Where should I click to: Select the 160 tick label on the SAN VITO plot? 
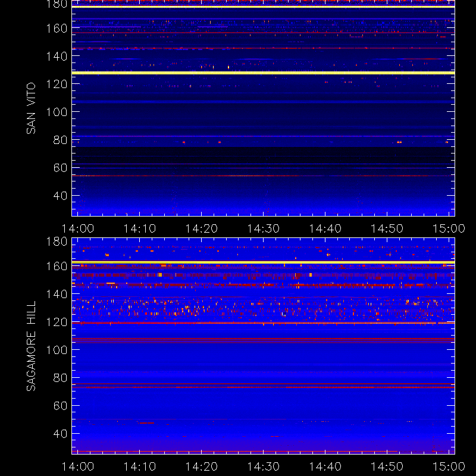(57, 28)
